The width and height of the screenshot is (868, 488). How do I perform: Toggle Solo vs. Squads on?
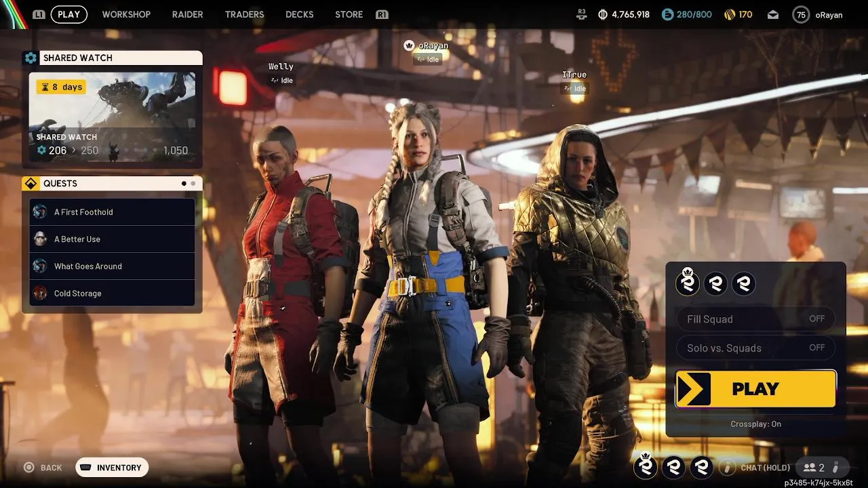coord(755,348)
